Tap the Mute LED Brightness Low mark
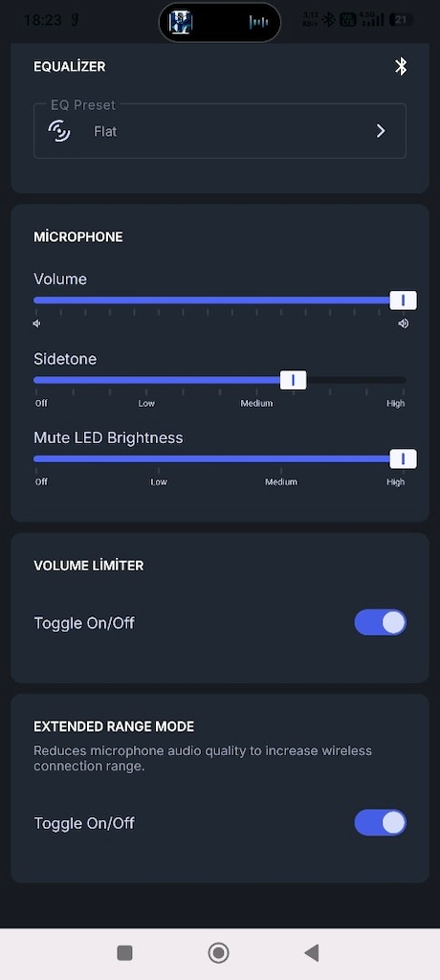 (159, 482)
